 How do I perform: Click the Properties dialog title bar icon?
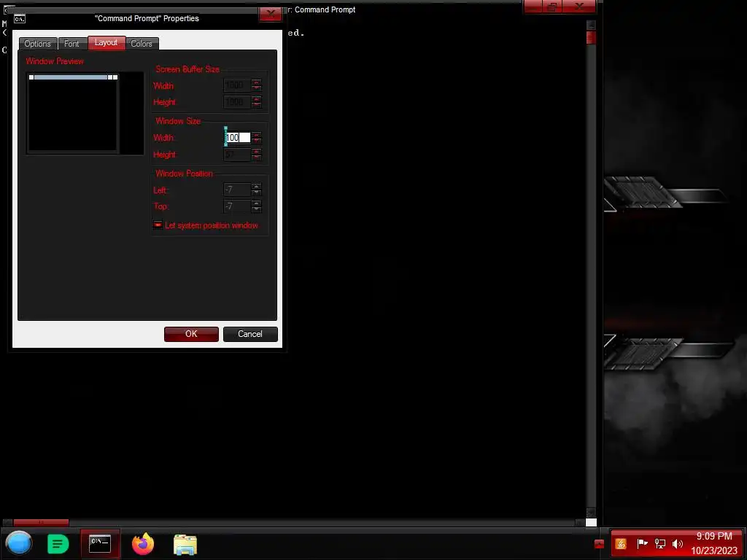tap(20, 19)
